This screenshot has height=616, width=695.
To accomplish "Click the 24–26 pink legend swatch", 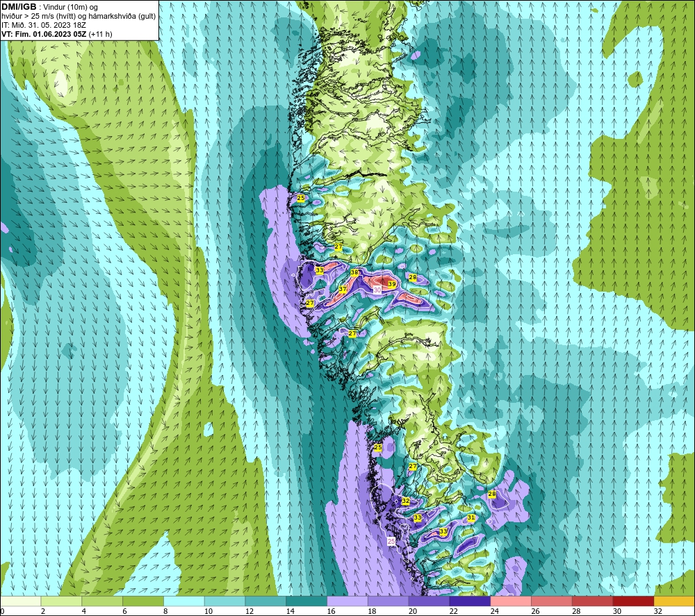I will (x=511, y=601).
